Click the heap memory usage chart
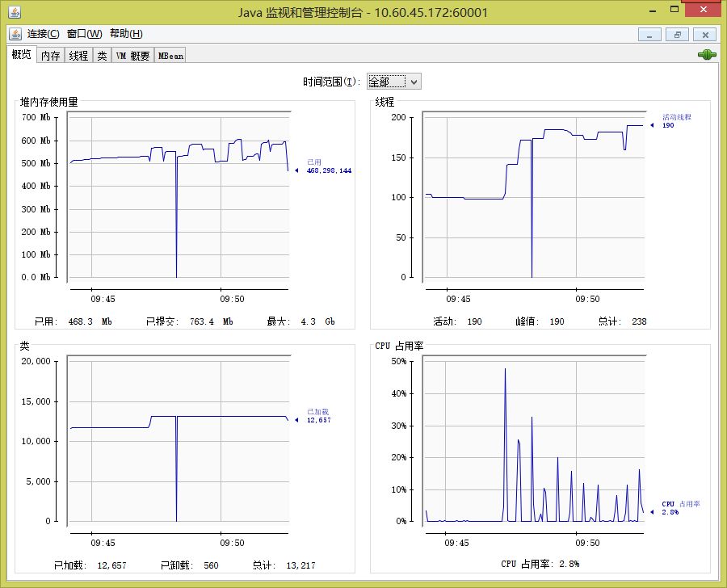The height and width of the screenshot is (588, 727). click(179, 196)
